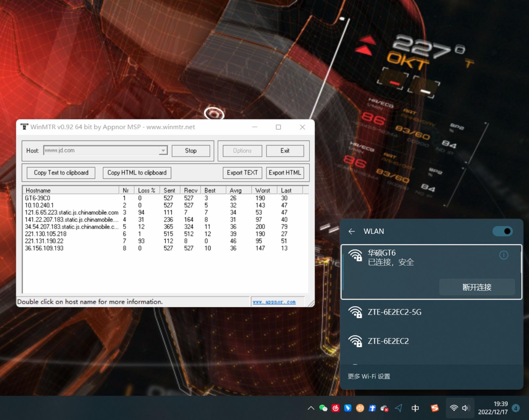Open the www.appnor.com link
This screenshot has height=420, width=529.
274,302
